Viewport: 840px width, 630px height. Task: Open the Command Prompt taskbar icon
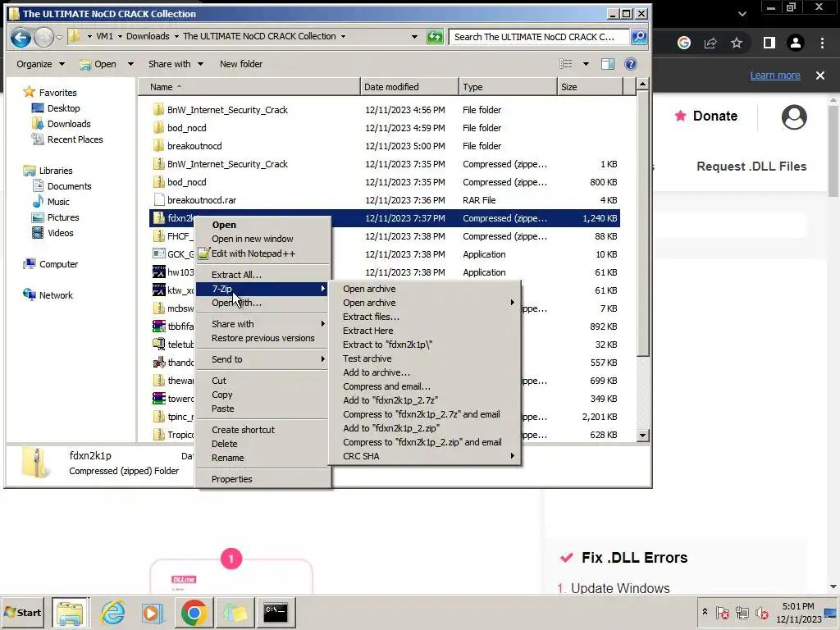(x=276, y=612)
